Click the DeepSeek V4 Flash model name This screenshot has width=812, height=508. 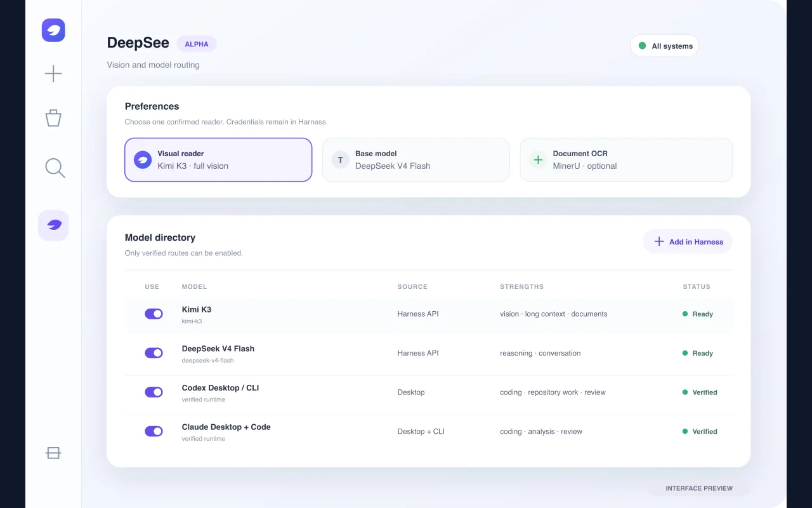(218, 349)
